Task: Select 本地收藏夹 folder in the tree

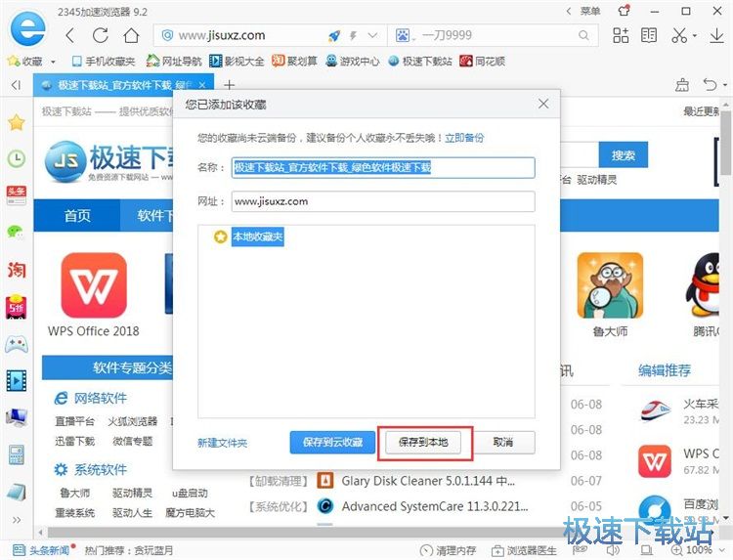Action: tap(258, 237)
